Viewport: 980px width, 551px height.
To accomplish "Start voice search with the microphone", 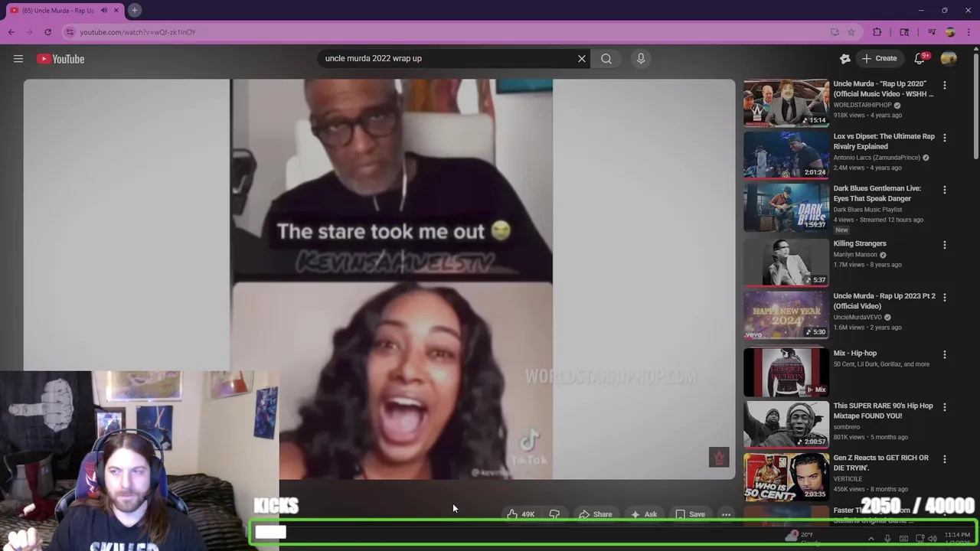I will [x=641, y=58].
